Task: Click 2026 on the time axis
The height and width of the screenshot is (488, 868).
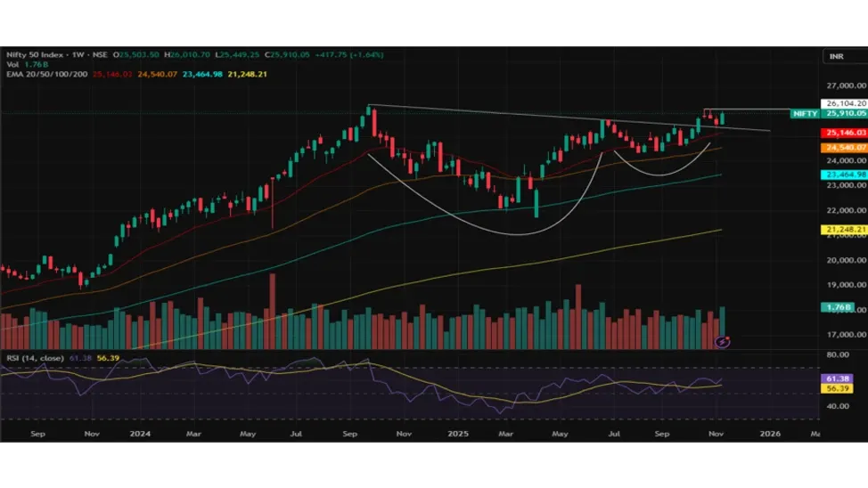Action: (x=770, y=433)
